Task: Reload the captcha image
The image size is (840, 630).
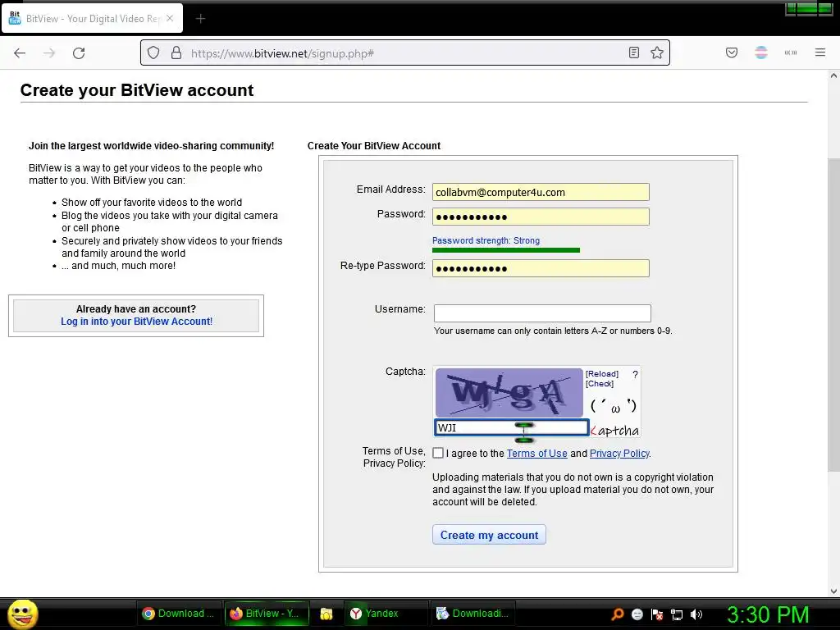Action: [x=602, y=374]
